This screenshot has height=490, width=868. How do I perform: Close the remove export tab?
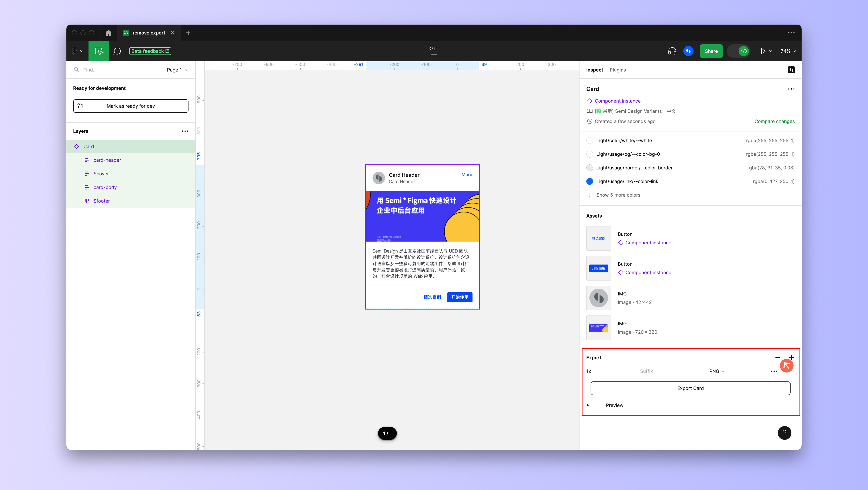(x=173, y=33)
